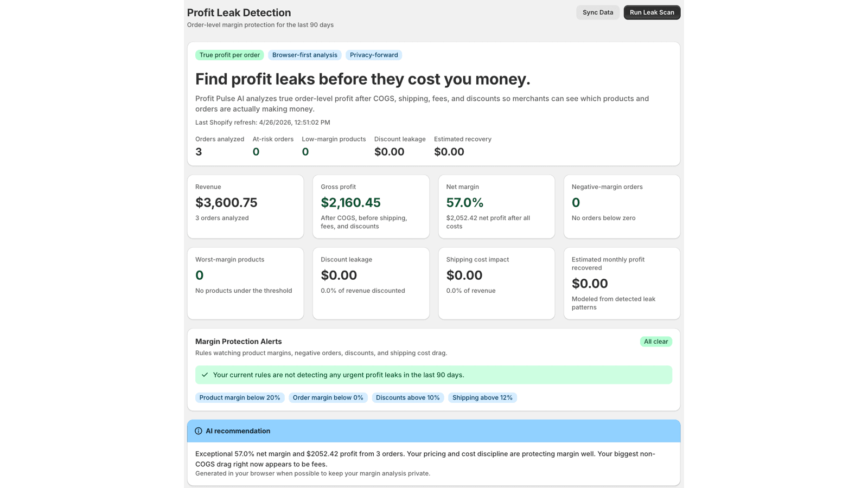
Task: Click the Last Shopify refresh timestamp
Action: [x=263, y=123]
